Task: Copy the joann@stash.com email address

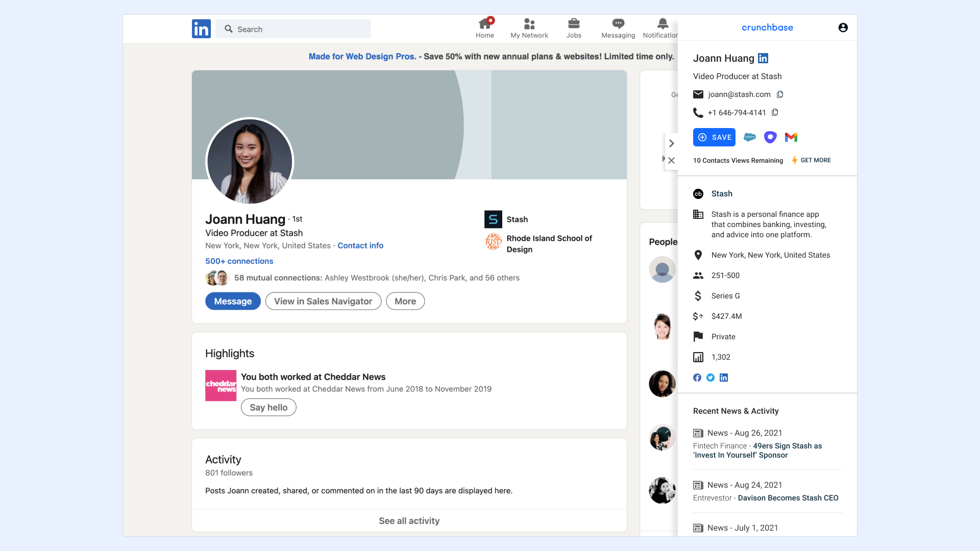Action: [x=780, y=94]
